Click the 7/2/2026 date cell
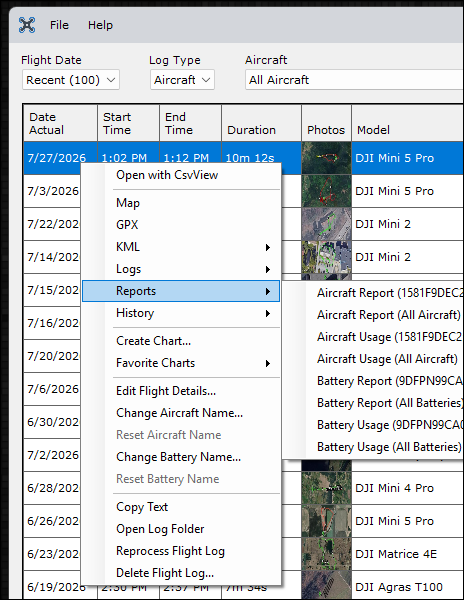The height and width of the screenshot is (600, 464). [x=53, y=455]
